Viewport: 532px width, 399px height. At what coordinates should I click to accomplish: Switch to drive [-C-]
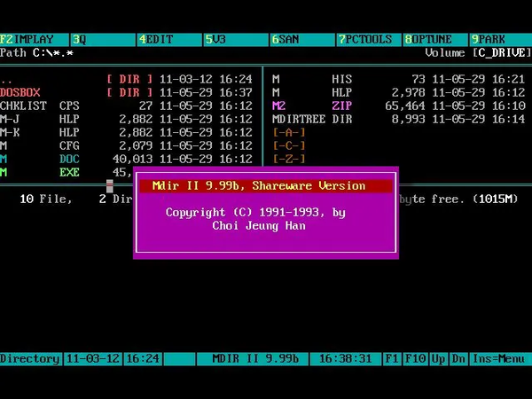tap(289, 145)
